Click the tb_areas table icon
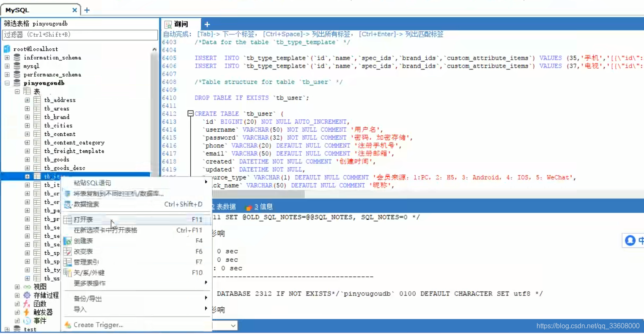The image size is (644, 334). click(37, 108)
